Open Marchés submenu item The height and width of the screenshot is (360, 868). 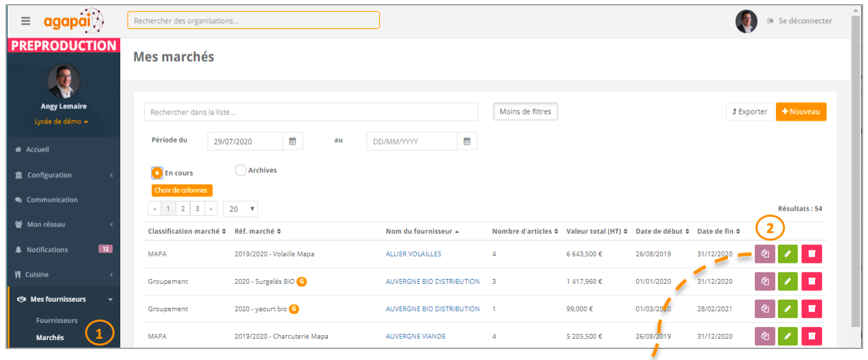click(50, 337)
